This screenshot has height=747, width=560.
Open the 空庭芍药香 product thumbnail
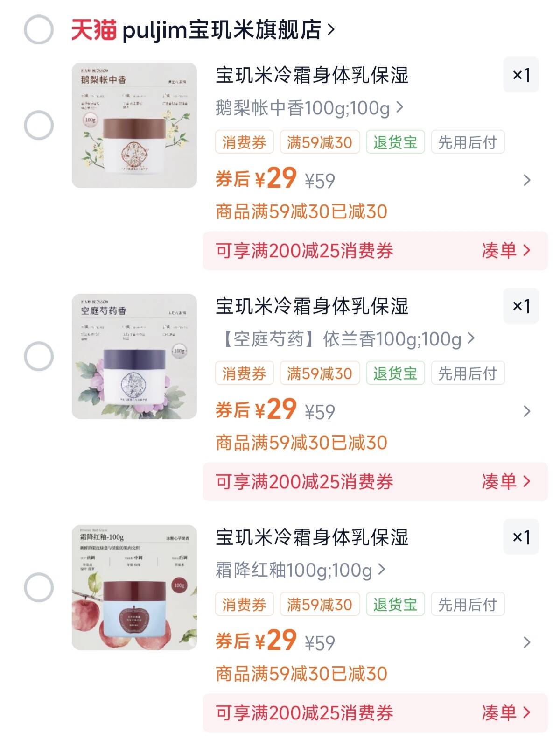(134, 356)
